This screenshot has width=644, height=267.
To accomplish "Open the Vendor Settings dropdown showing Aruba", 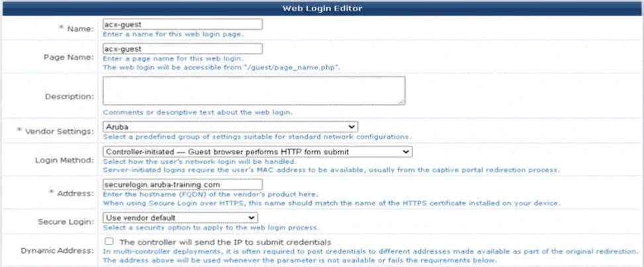I will coord(230,127).
